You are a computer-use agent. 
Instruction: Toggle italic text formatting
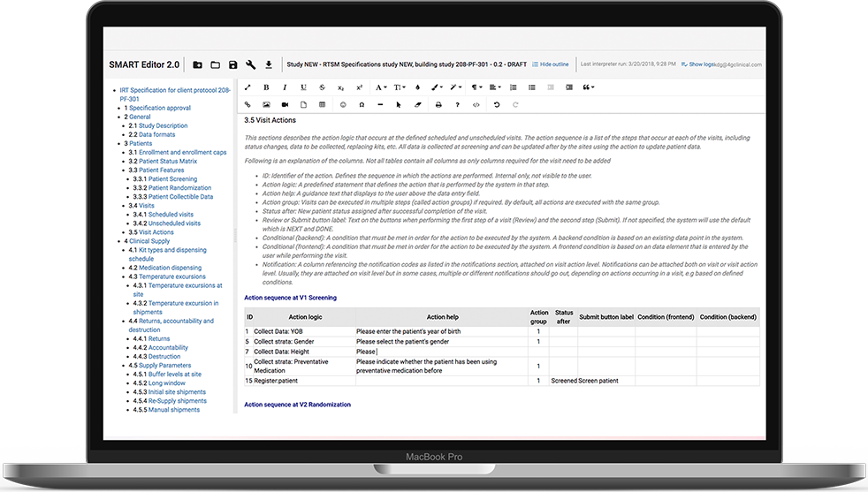click(285, 87)
